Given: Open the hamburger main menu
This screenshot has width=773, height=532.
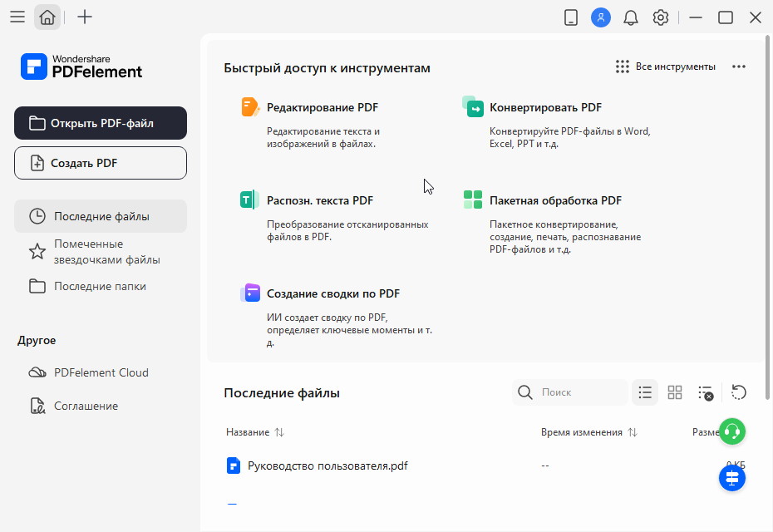Looking at the screenshot, I should click(17, 17).
